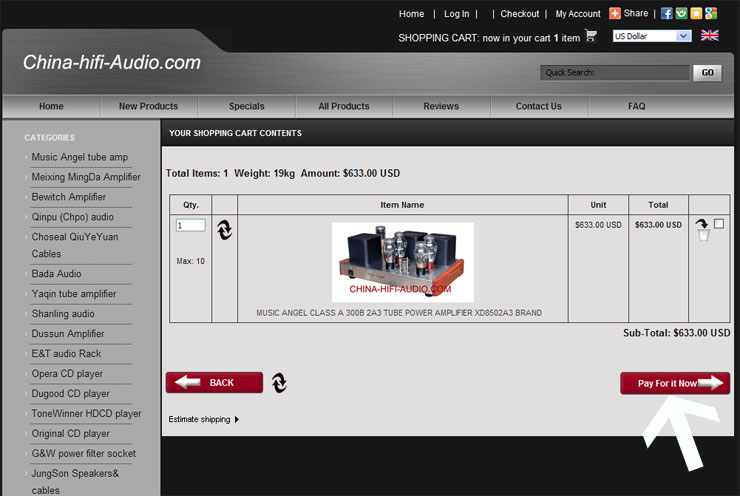740x496 pixels.
Task: Click the Unit price $633.00 USD cell
Action: click(x=598, y=225)
